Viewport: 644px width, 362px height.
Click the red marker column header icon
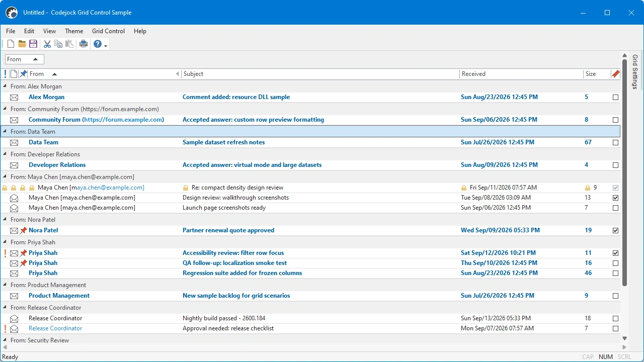[615, 74]
